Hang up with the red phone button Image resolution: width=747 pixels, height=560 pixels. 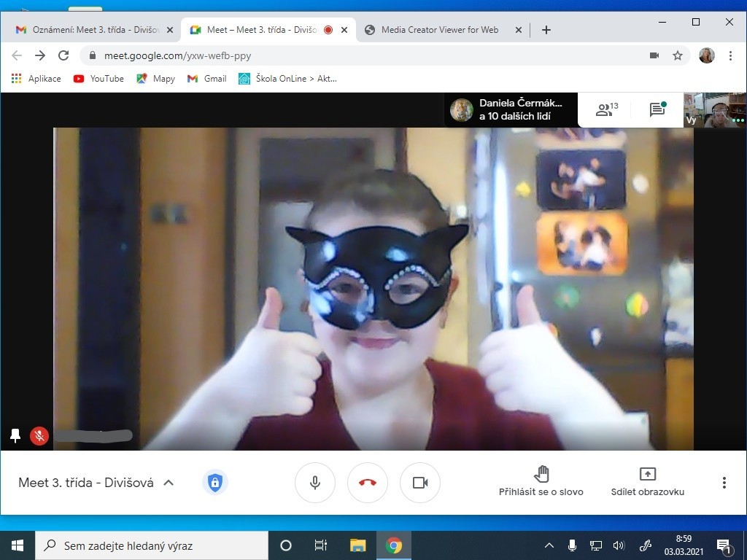(x=368, y=483)
